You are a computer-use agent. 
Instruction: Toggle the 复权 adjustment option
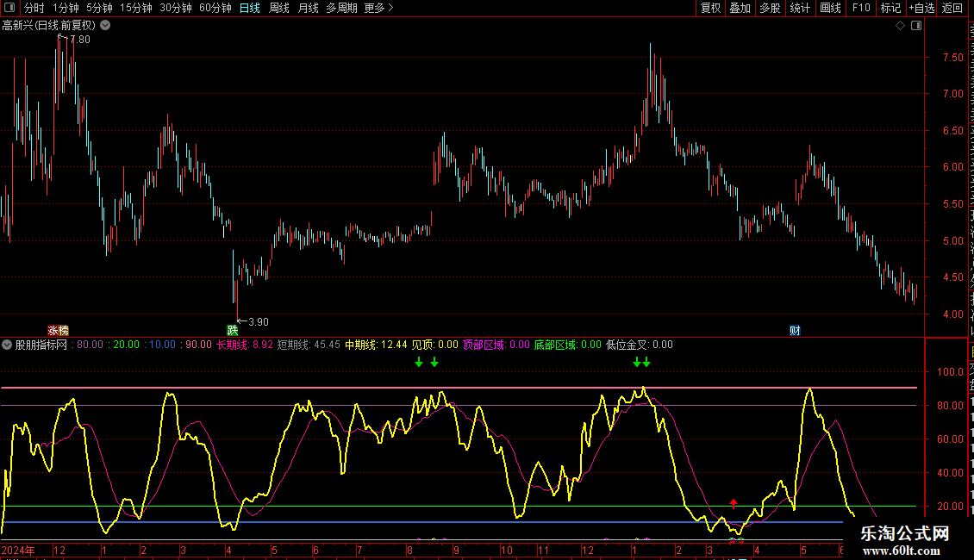(710, 8)
